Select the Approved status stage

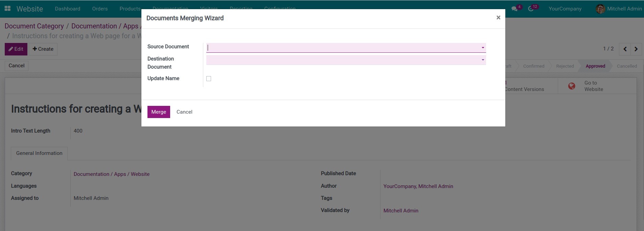[595, 66]
